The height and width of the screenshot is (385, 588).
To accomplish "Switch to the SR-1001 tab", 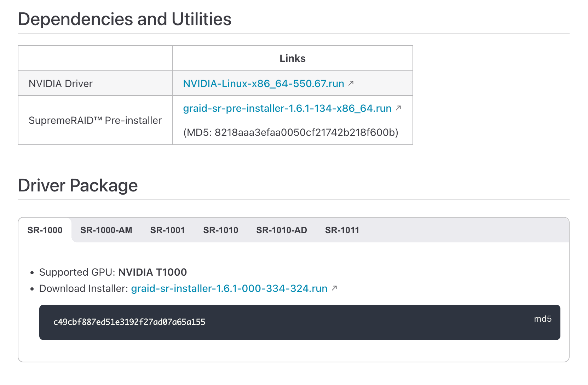I will pyautogui.click(x=168, y=230).
